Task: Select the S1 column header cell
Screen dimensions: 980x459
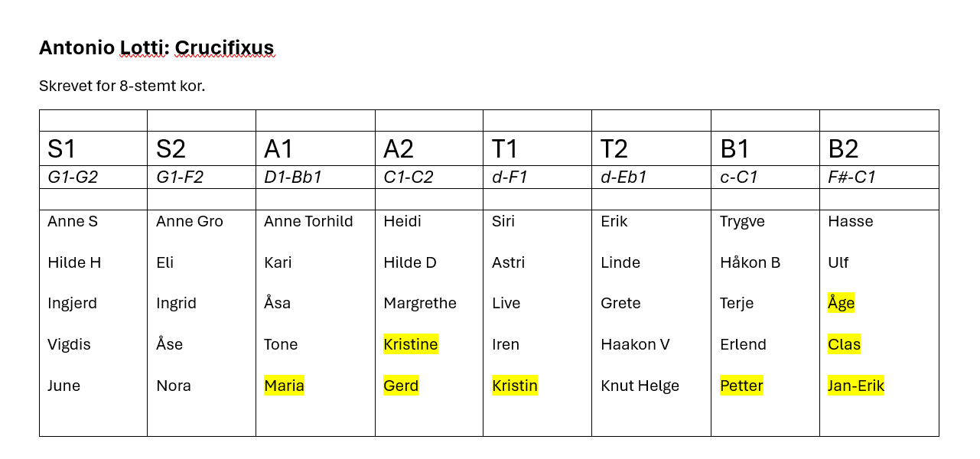Action: (x=93, y=148)
